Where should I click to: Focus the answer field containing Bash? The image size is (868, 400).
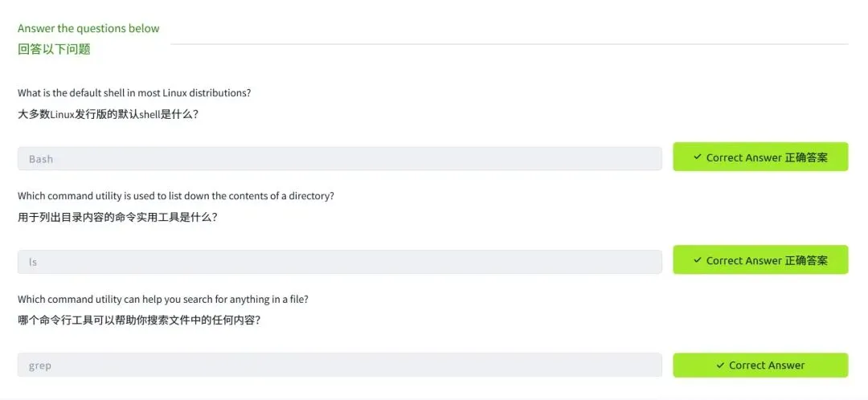[339, 159]
